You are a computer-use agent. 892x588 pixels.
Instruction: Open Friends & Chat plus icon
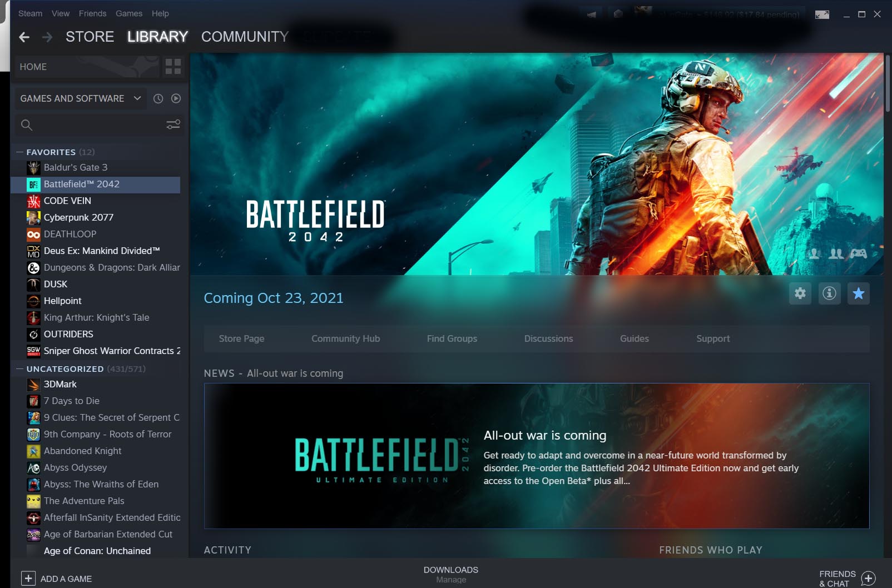coord(869,579)
